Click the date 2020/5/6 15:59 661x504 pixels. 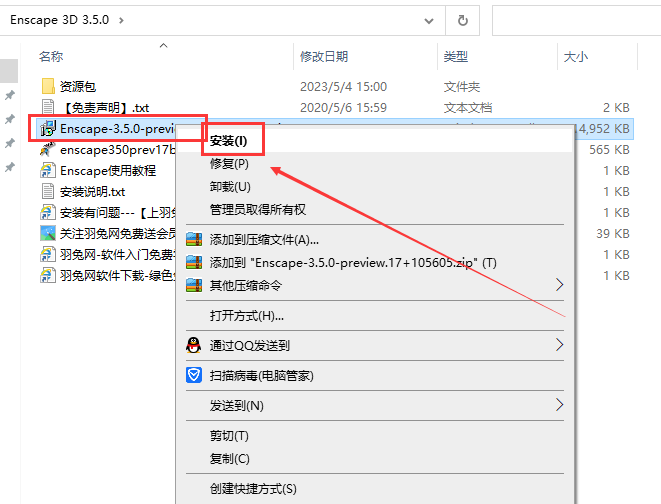point(343,107)
